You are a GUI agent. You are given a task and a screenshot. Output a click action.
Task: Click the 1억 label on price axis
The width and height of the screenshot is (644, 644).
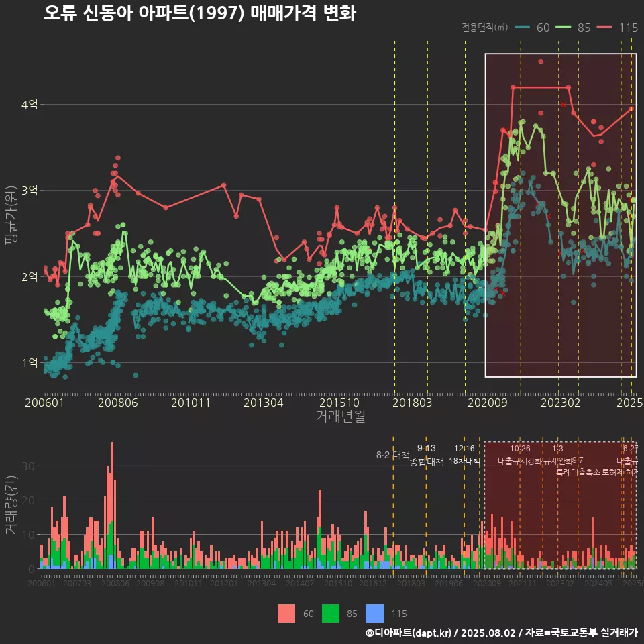(x=30, y=362)
